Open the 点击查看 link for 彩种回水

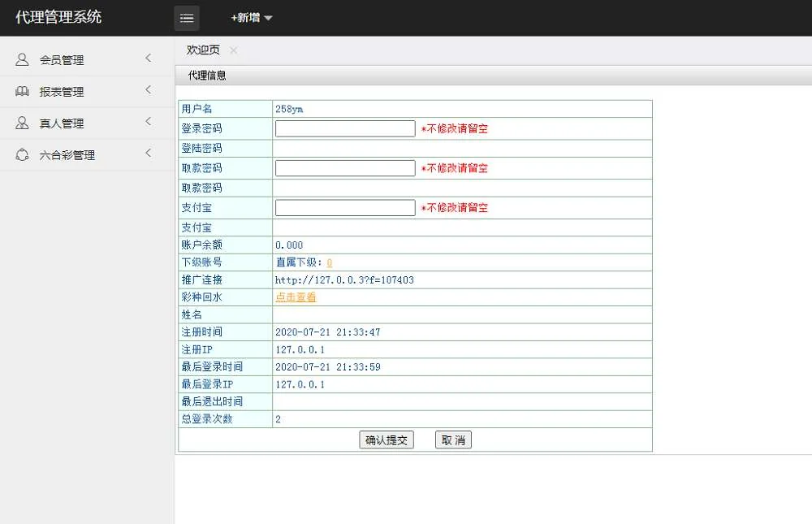tap(296, 297)
